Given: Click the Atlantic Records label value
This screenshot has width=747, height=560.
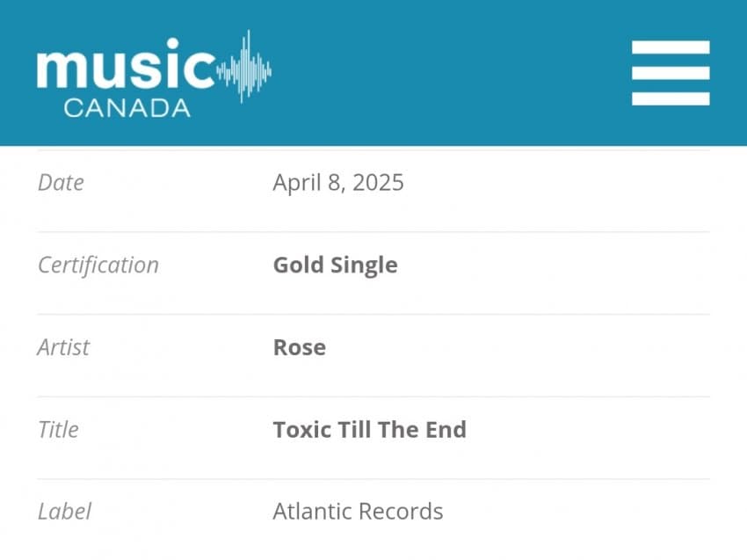Looking at the screenshot, I should tap(358, 512).
